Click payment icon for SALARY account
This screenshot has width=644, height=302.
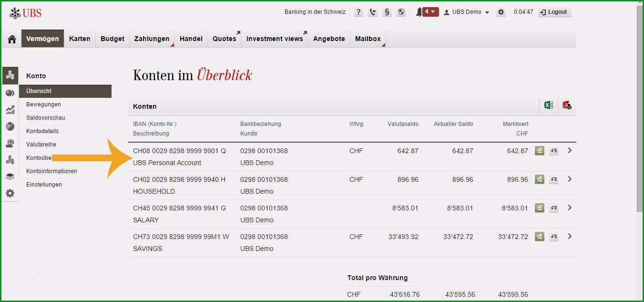point(540,208)
